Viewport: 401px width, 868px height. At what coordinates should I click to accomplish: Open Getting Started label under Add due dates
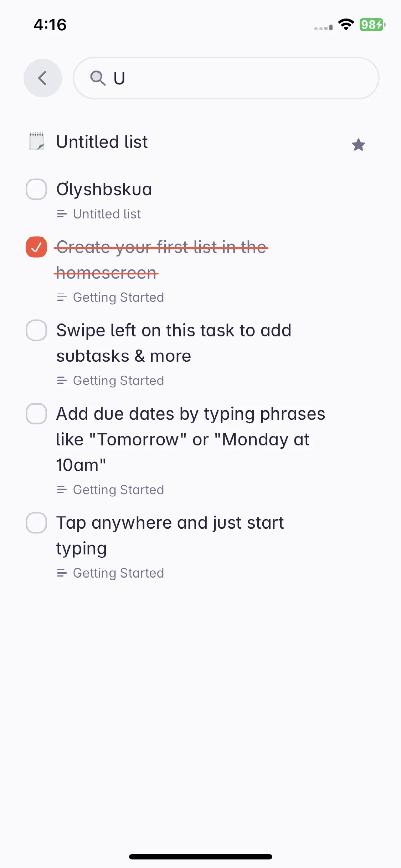click(x=118, y=490)
